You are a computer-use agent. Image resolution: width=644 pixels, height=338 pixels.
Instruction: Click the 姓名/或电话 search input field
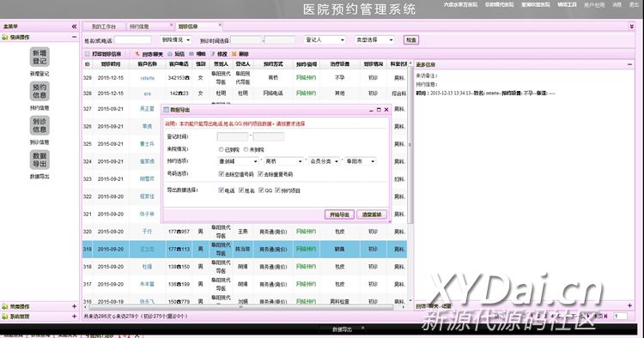tap(133, 40)
